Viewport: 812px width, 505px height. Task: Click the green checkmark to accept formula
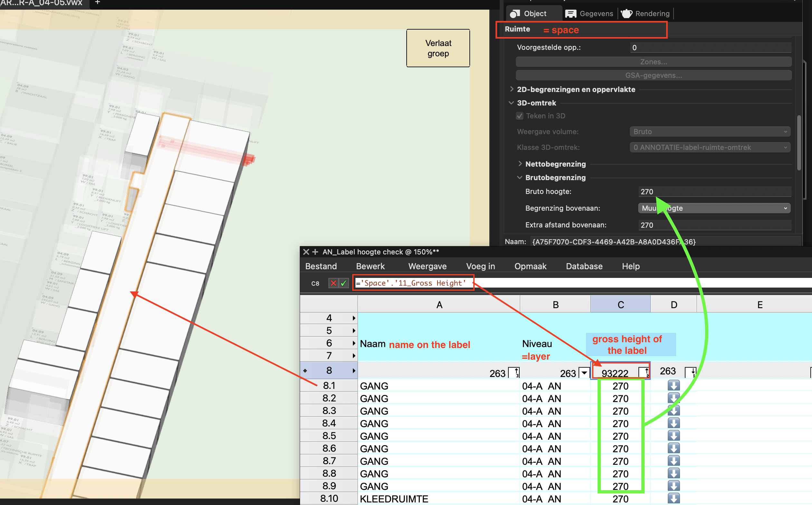343,283
